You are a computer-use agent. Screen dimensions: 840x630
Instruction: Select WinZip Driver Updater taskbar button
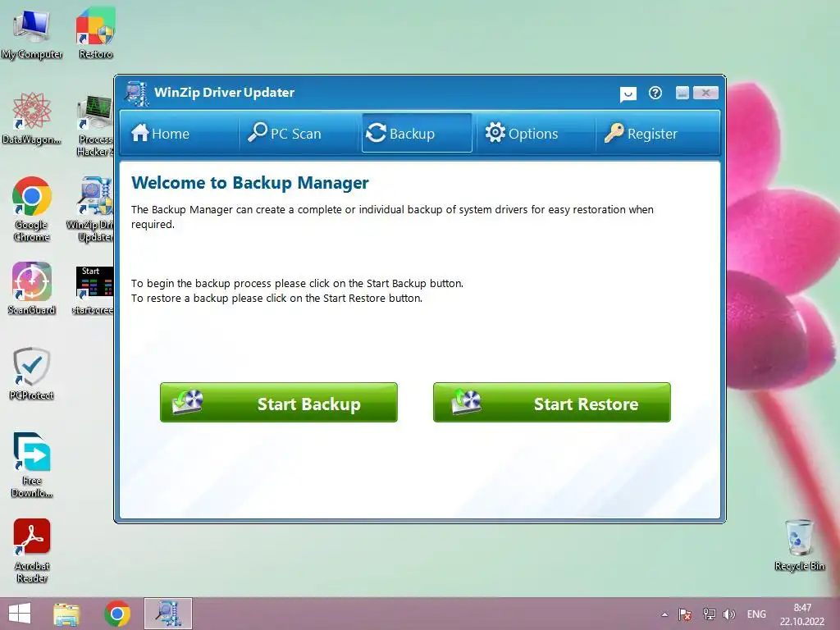167,614
